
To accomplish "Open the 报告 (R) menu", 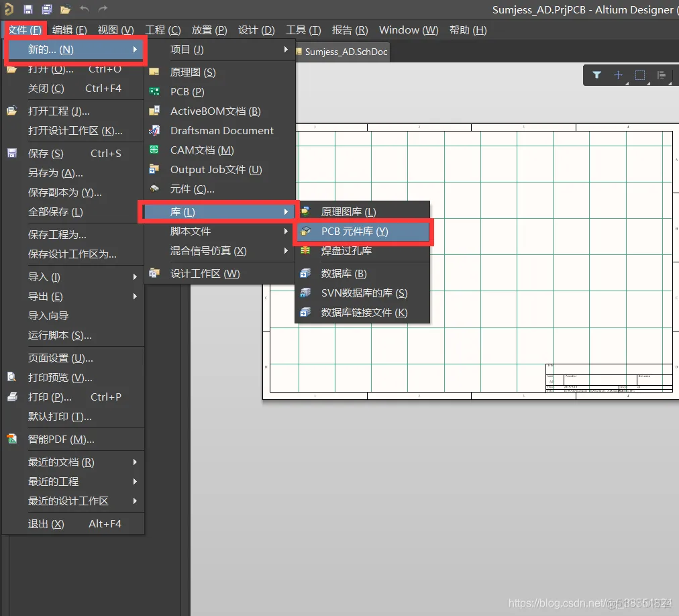I will [350, 30].
